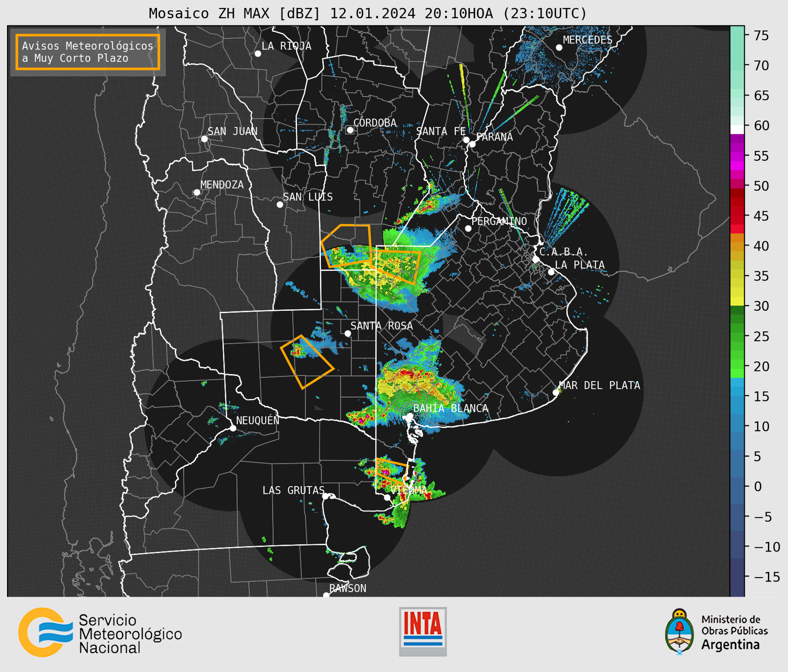Click the C.A.B.A. city marker dot

coord(536,259)
